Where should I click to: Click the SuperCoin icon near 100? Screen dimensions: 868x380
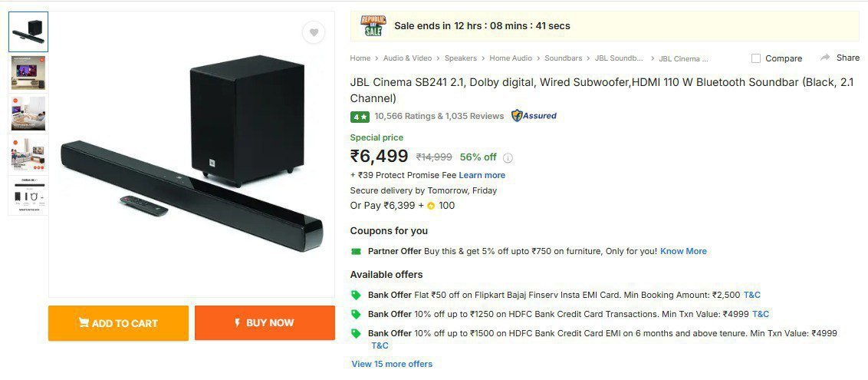(431, 206)
